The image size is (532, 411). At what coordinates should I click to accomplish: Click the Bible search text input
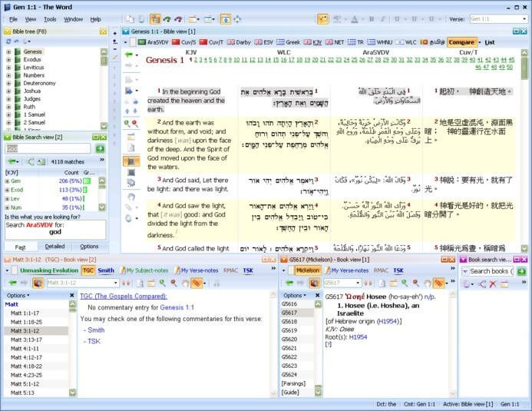pyautogui.click(x=48, y=149)
